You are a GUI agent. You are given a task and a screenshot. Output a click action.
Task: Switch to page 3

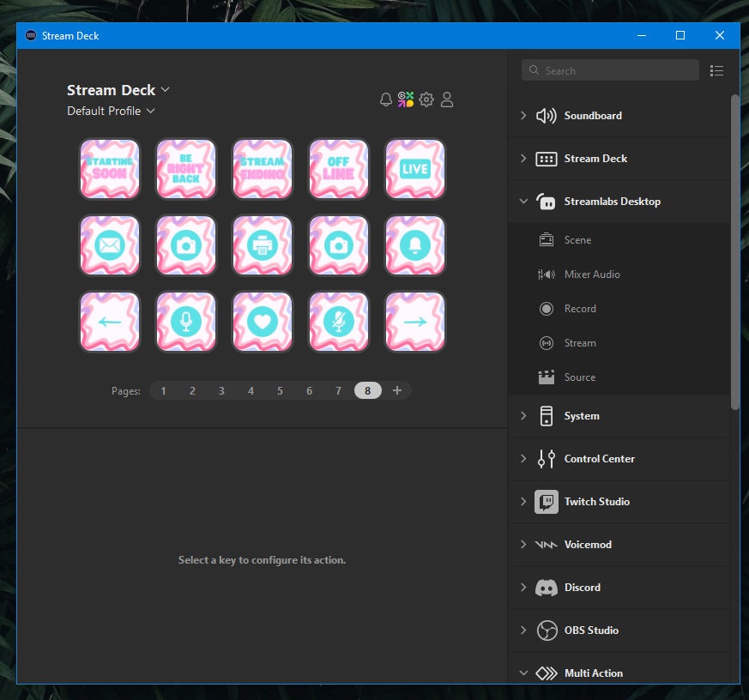pyautogui.click(x=221, y=390)
